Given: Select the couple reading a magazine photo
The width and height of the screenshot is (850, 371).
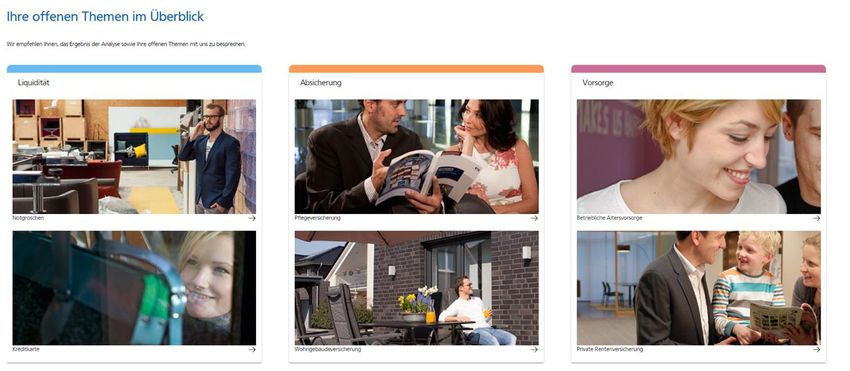Looking at the screenshot, I should tap(416, 156).
